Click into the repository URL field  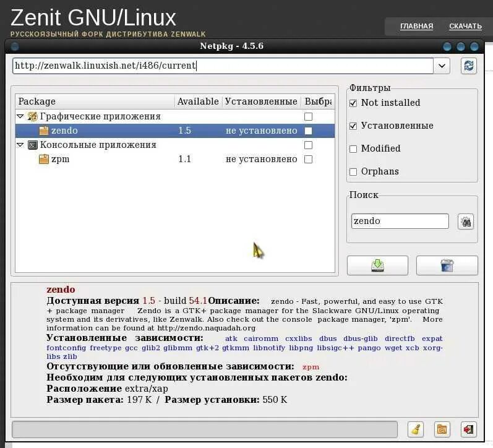223,66
